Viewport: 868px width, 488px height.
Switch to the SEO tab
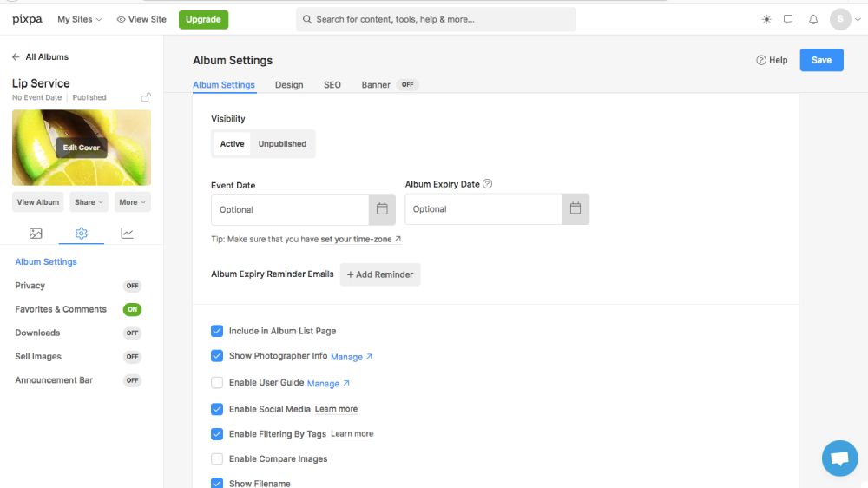[332, 85]
